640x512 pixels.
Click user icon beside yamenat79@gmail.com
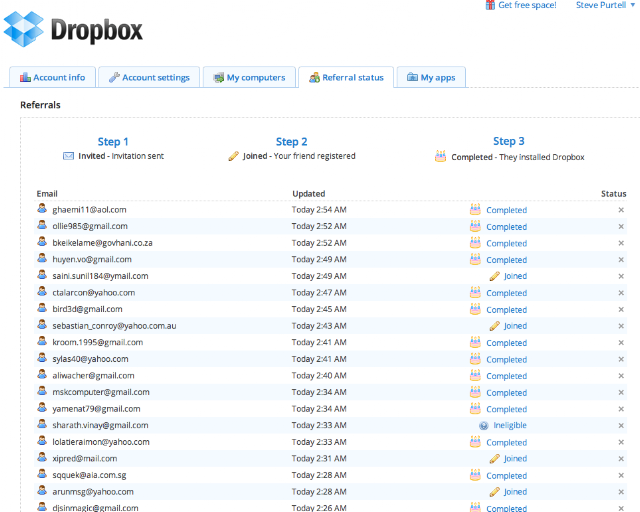(42, 408)
